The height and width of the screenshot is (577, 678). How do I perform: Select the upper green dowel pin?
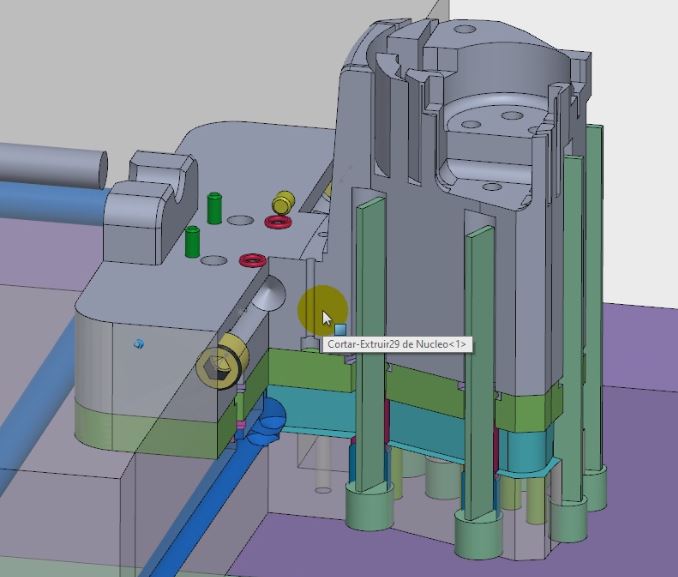tap(214, 207)
